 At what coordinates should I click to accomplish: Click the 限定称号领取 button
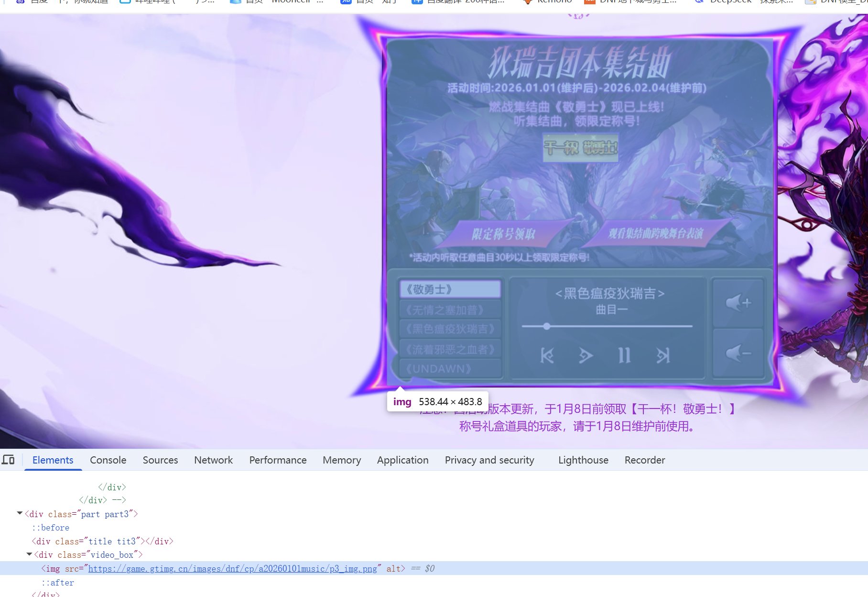pyautogui.click(x=504, y=234)
